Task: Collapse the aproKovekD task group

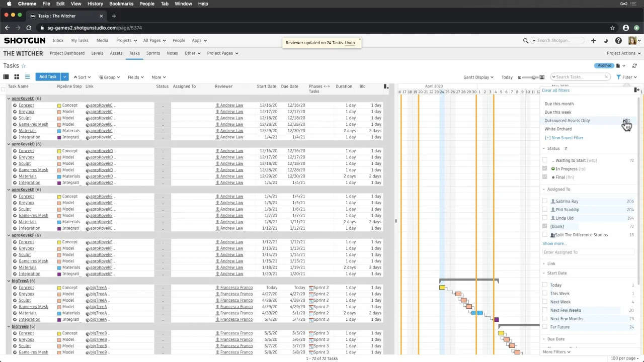Action: click(x=9, y=144)
